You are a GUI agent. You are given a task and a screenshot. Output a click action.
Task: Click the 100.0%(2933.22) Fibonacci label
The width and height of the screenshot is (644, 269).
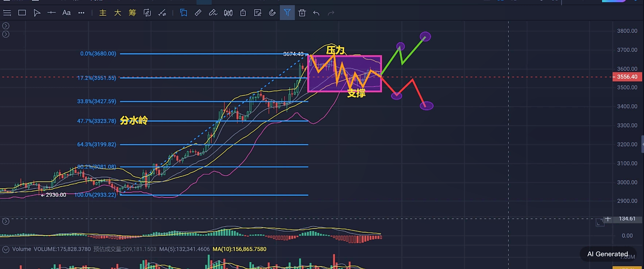[95, 195]
